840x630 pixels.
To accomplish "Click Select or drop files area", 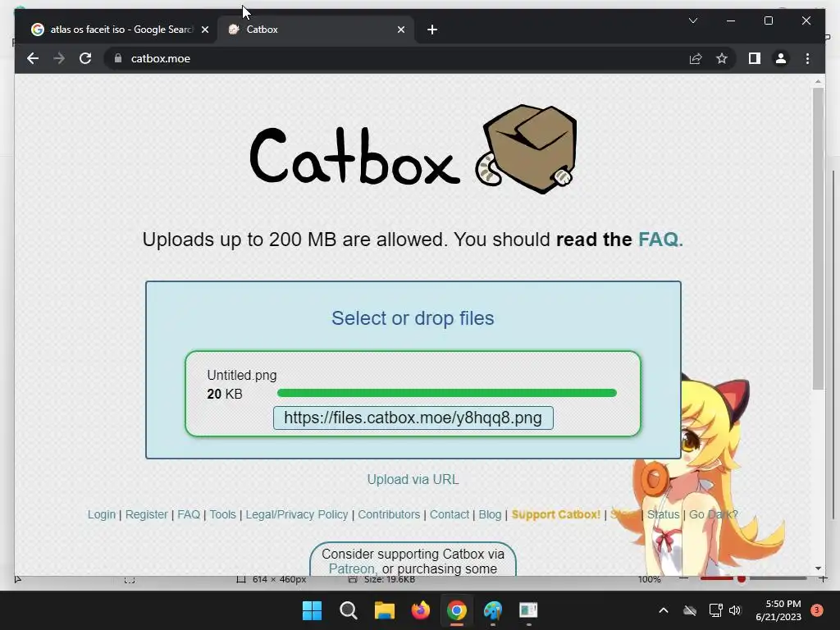I will tap(413, 317).
